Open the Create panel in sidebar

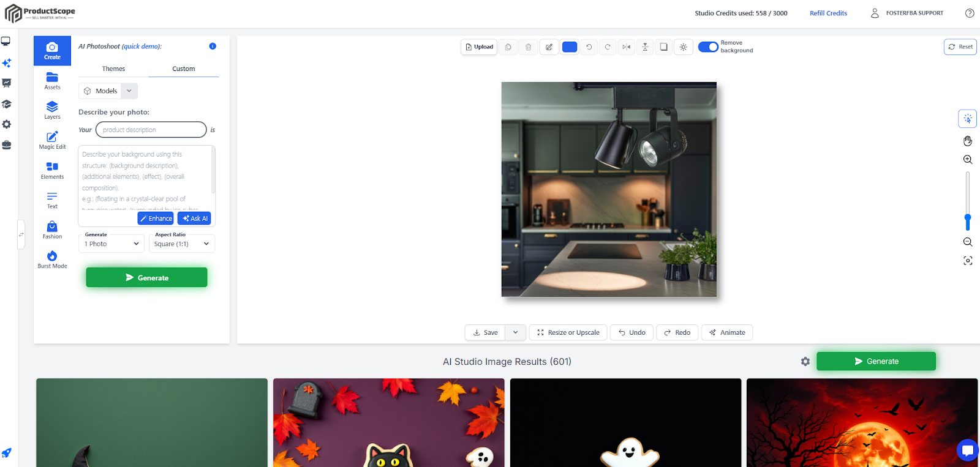click(x=52, y=51)
